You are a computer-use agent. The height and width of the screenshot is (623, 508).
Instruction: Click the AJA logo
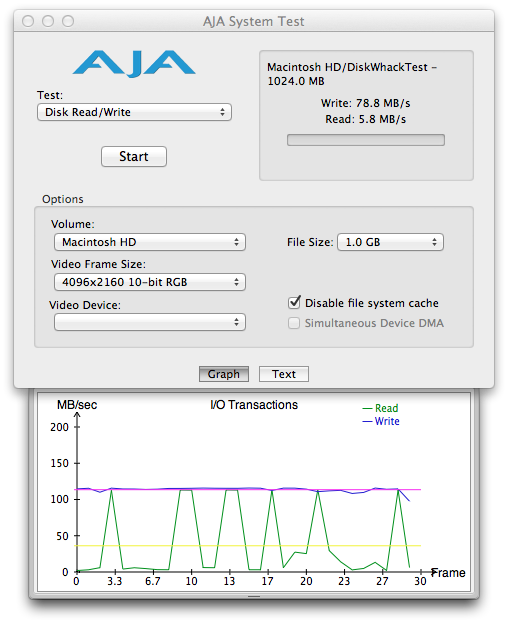[134, 64]
